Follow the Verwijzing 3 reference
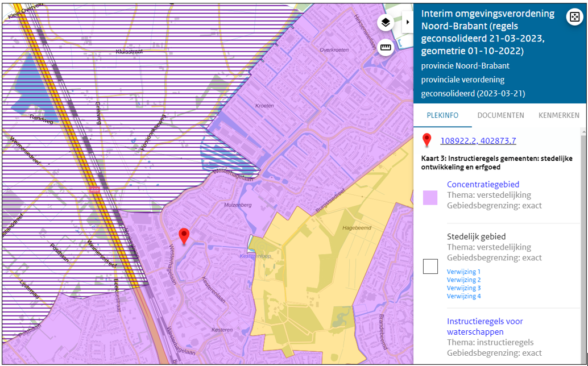The image size is (588, 366). point(463,288)
